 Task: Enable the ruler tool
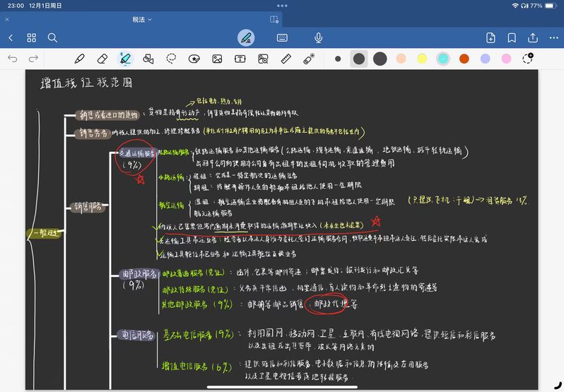coord(286,59)
